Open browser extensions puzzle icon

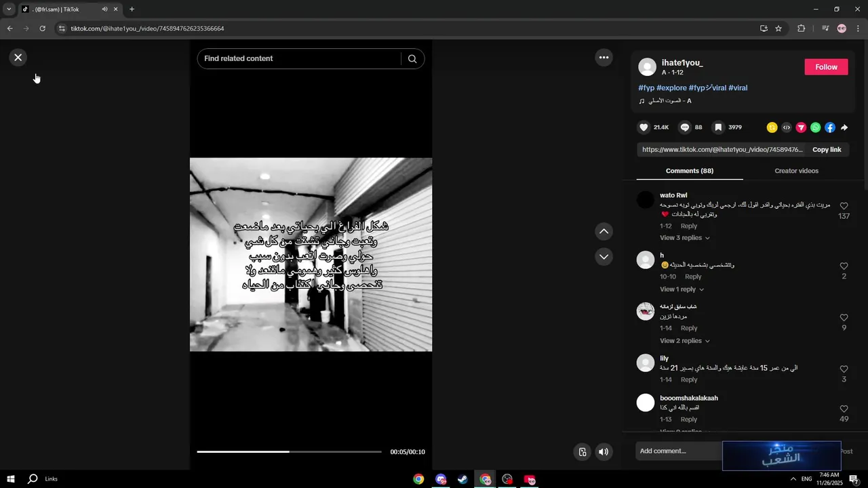tap(801, 28)
